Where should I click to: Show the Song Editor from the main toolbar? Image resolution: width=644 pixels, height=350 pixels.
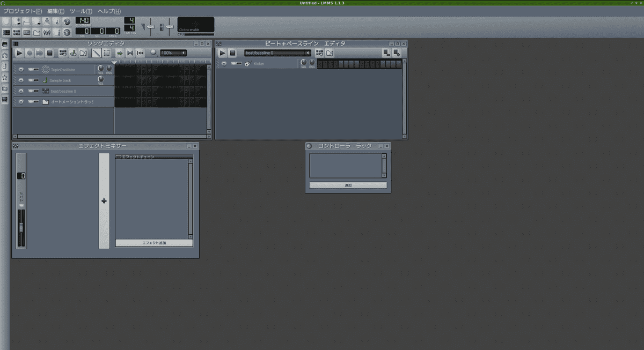pyautogui.click(x=6, y=33)
